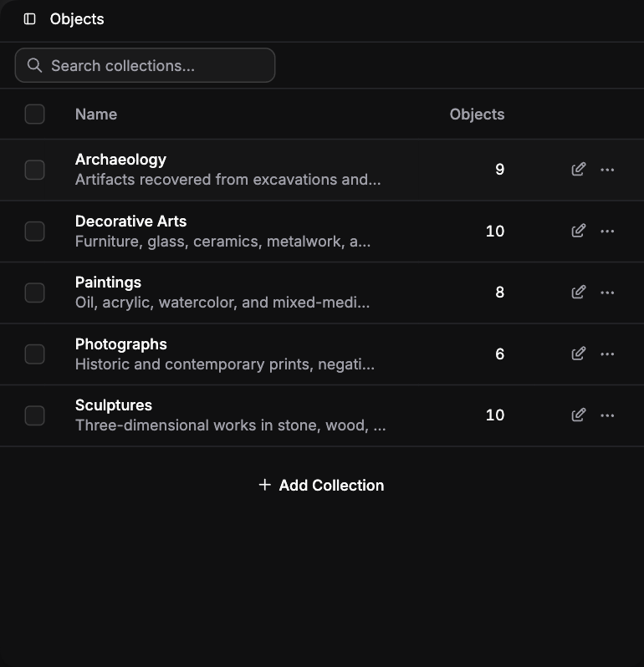Click the search magnifier icon
The height and width of the screenshot is (667, 644).
pyautogui.click(x=34, y=65)
